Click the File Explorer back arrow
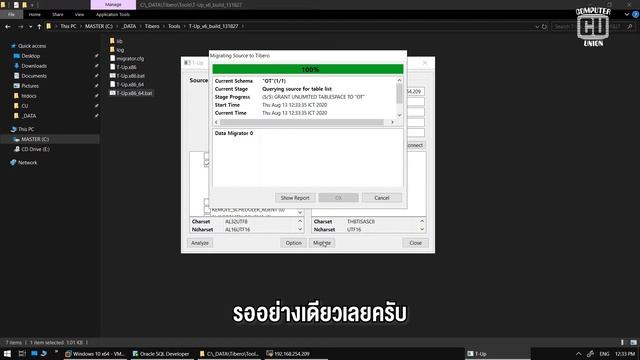This screenshot has height=360, width=640. 8,27
